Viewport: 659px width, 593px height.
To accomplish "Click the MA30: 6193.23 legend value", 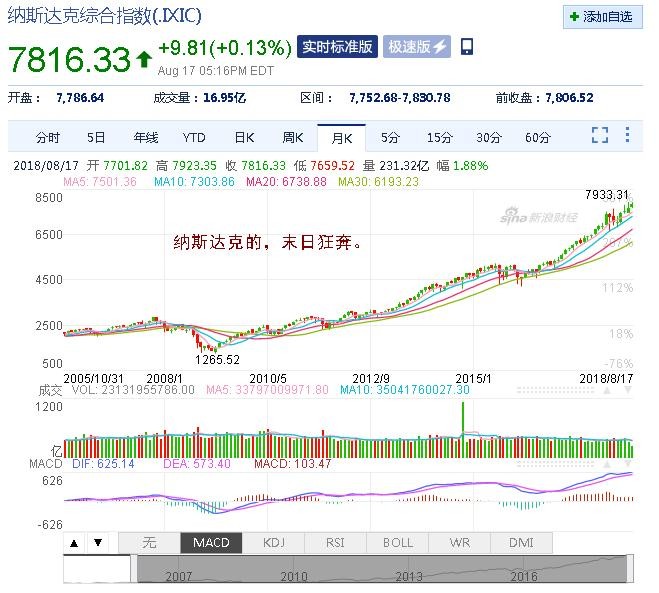I will [378, 182].
